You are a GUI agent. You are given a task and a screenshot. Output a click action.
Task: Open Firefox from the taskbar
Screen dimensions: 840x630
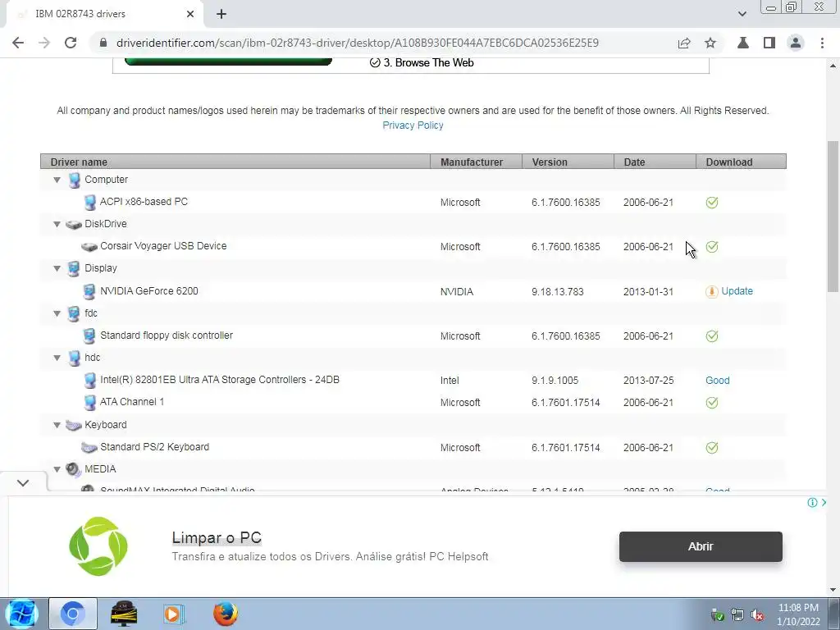[226, 614]
